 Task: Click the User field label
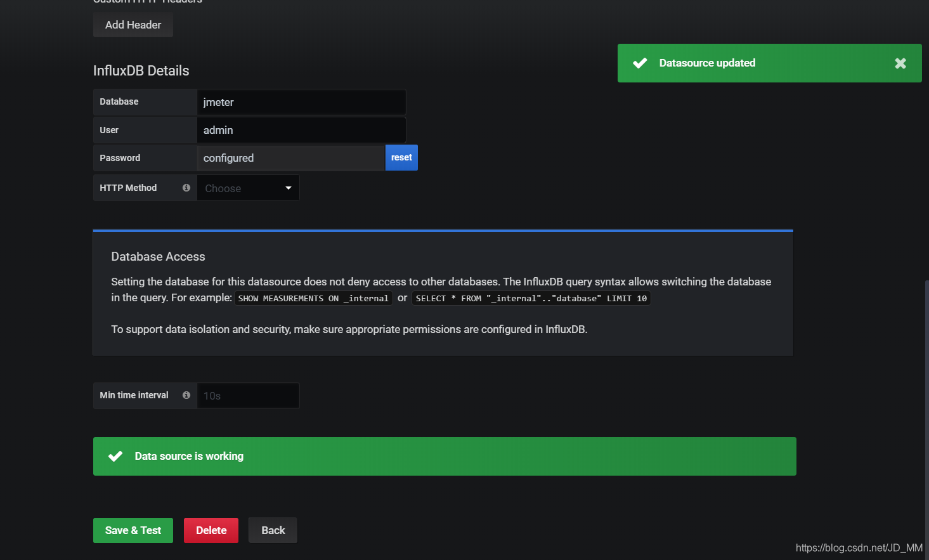click(x=109, y=130)
